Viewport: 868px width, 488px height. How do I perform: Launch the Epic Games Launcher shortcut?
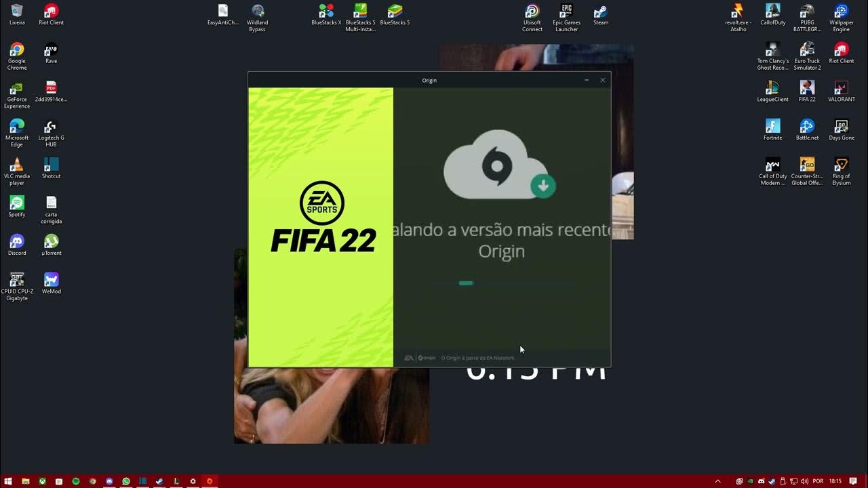[566, 18]
